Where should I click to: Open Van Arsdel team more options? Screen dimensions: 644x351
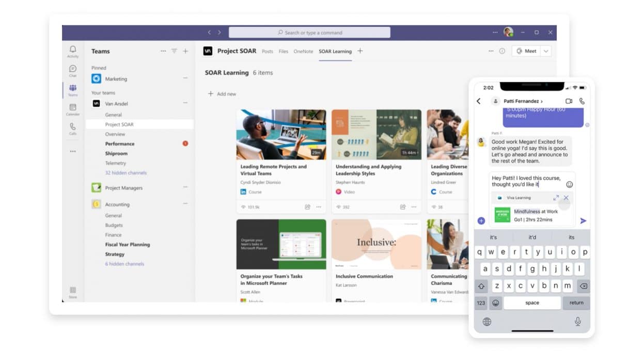pyautogui.click(x=185, y=103)
